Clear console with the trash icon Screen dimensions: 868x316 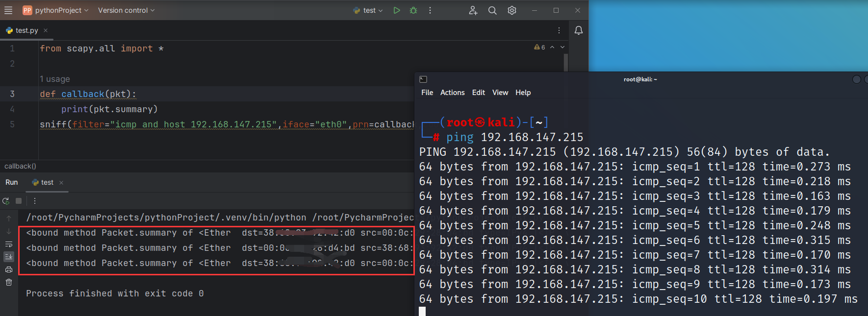click(x=9, y=282)
